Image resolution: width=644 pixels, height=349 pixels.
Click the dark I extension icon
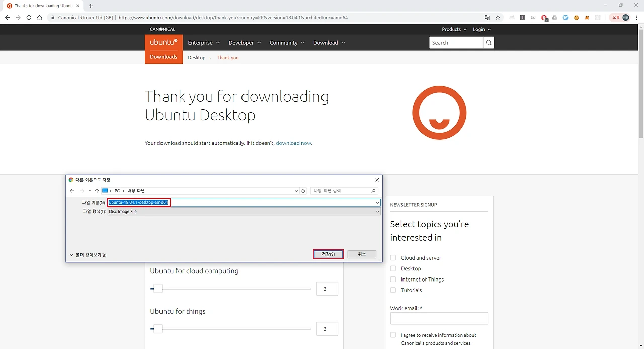pyautogui.click(x=523, y=17)
